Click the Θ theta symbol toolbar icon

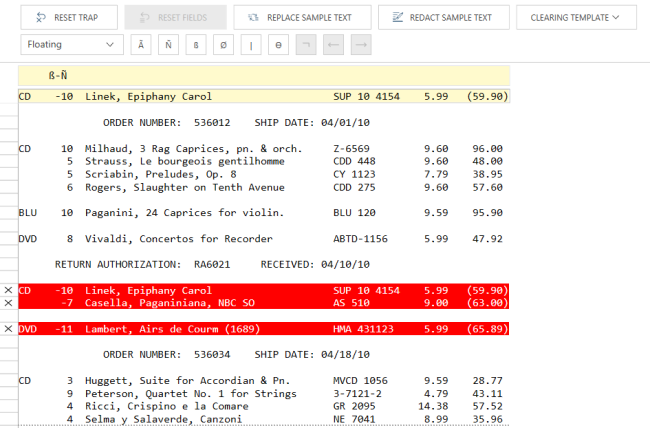278,45
